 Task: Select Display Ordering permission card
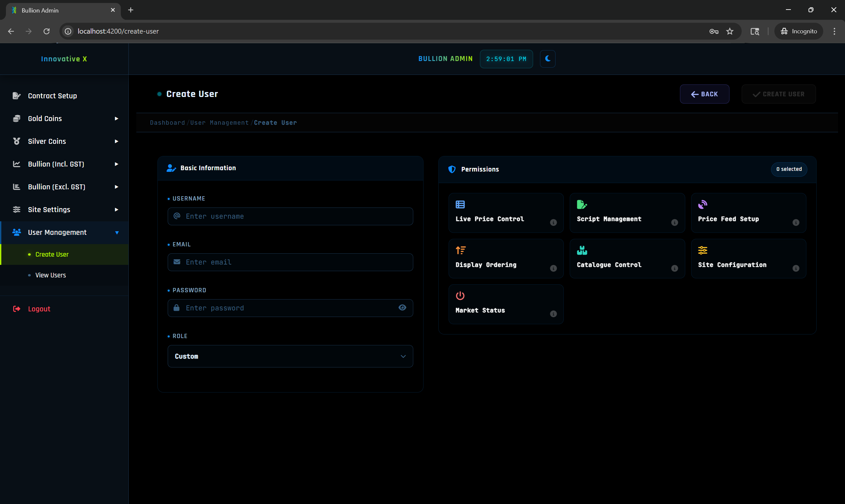pyautogui.click(x=506, y=259)
